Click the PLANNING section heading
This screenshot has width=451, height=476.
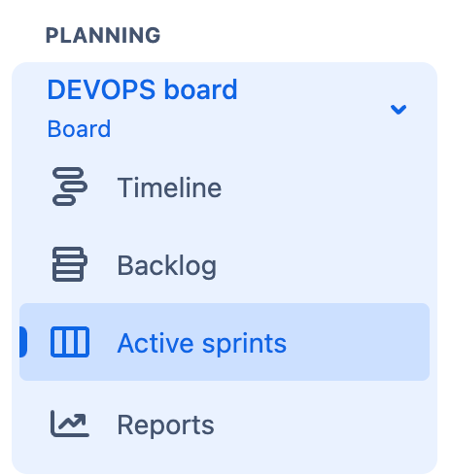(x=103, y=35)
